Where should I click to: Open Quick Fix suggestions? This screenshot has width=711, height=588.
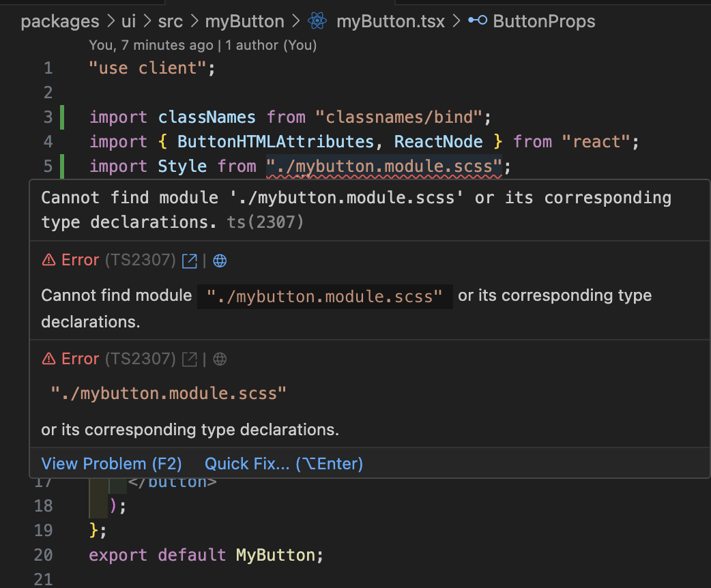click(x=282, y=463)
